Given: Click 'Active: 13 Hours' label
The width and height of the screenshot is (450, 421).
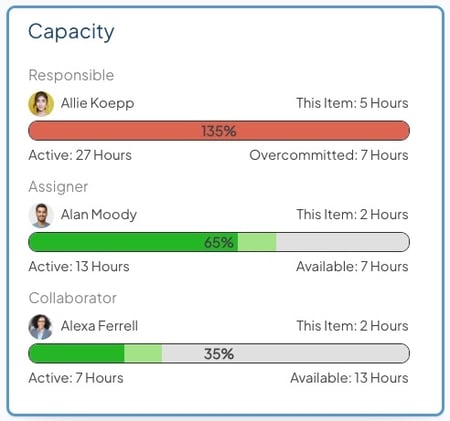Looking at the screenshot, I should [79, 267].
